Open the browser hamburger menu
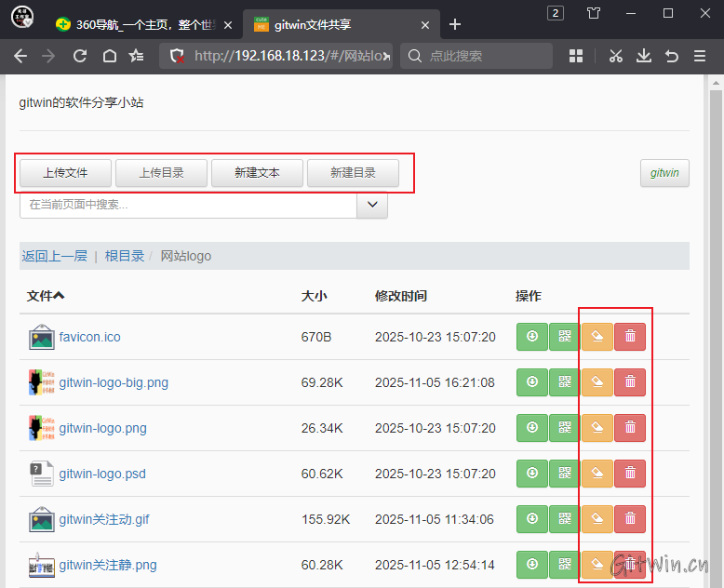The width and height of the screenshot is (724, 588). 700,56
